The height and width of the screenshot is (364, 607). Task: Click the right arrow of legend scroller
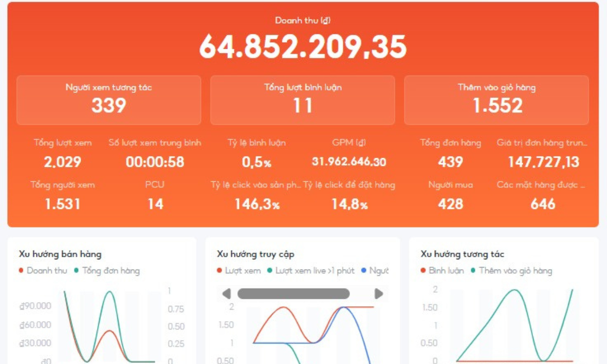coord(379,294)
